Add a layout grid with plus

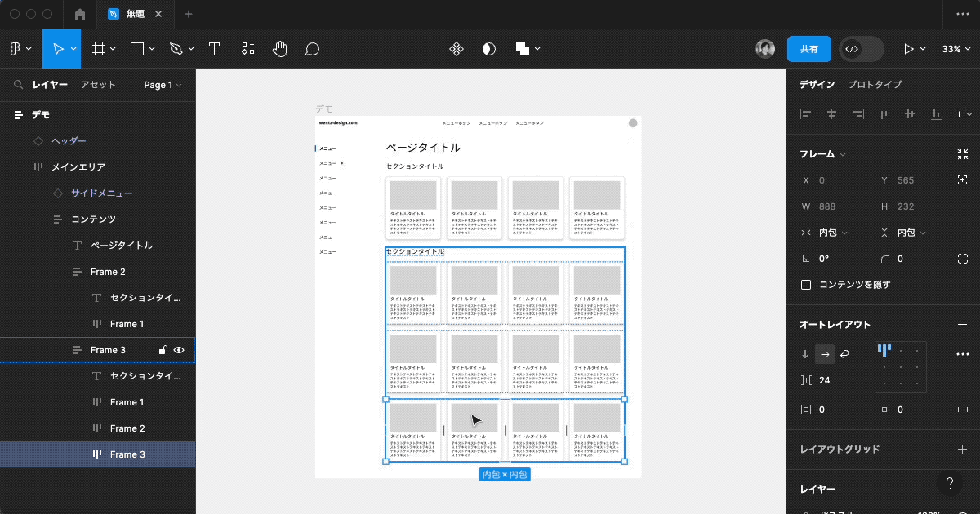point(962,449)
